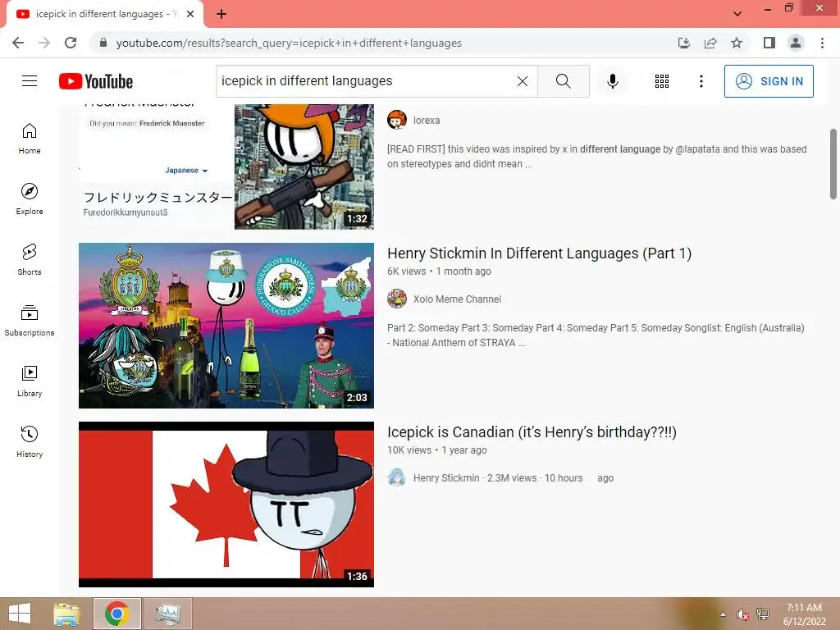
Task: Open YouTube settings three-dot menu
Action: tap(701, 81)
